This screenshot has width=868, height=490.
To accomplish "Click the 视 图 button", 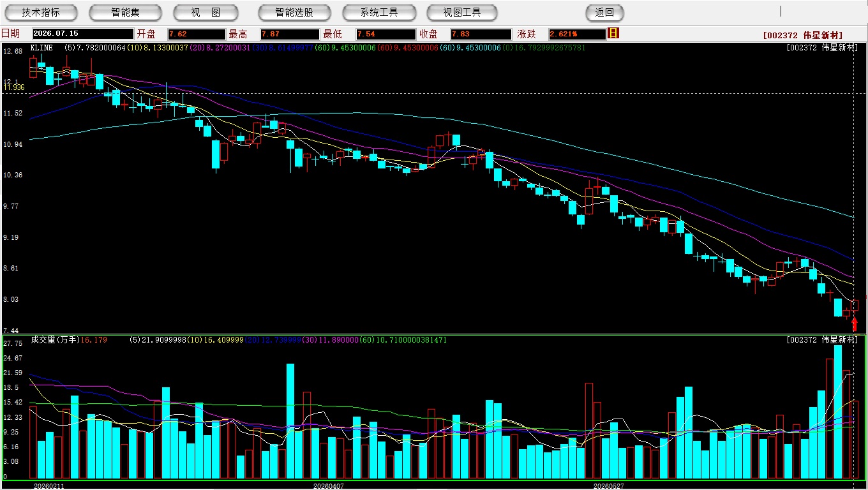I will (206, 12).
